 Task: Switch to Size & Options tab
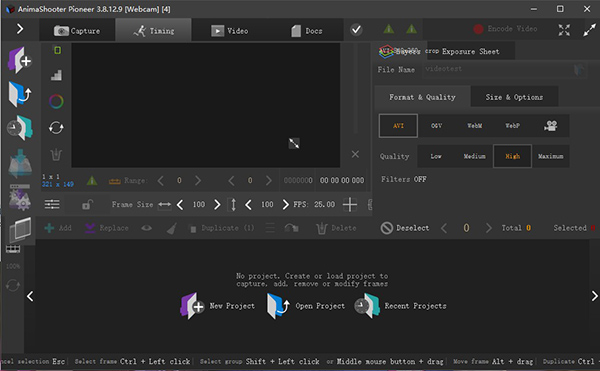(514, 97)
